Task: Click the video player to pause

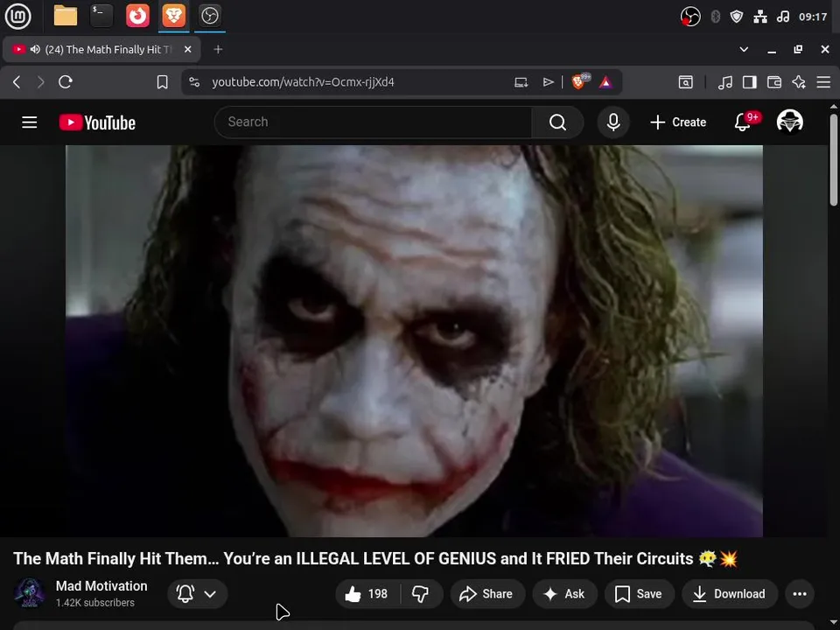Action: pos(414,341)
